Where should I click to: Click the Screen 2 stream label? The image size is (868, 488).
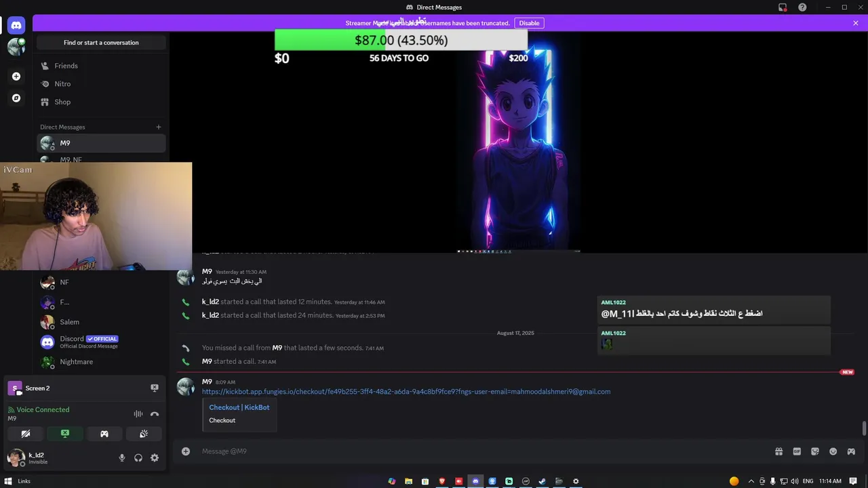[37, 388]
